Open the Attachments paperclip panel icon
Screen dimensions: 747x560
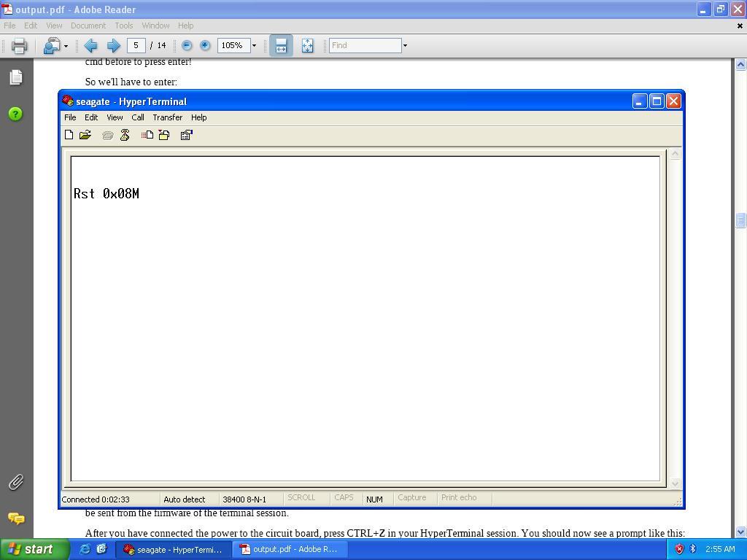(x=16, y=483)
